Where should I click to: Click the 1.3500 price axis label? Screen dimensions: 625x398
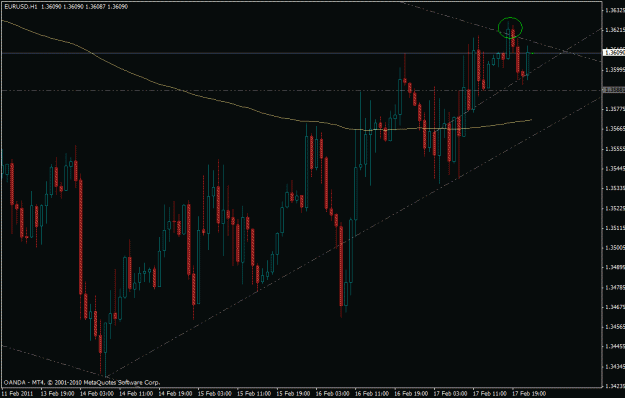(x=615, y=247)
